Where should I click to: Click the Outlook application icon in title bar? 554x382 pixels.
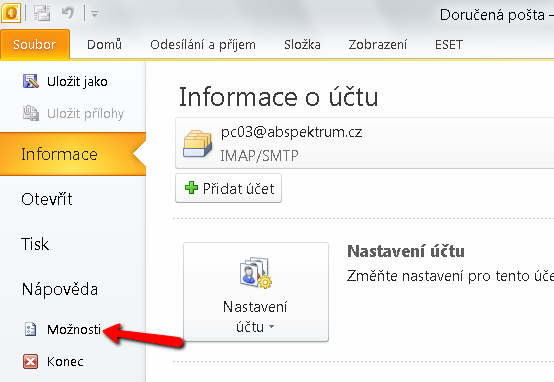point(11,13)
